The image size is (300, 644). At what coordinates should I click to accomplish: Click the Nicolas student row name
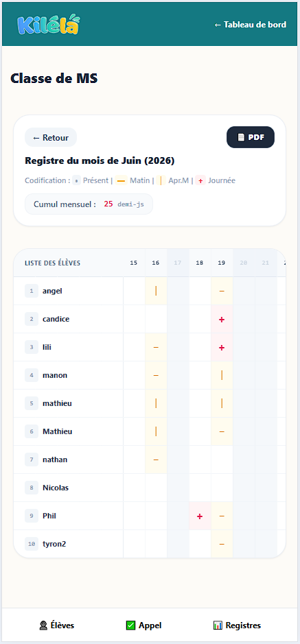click(x=56, y=488)
